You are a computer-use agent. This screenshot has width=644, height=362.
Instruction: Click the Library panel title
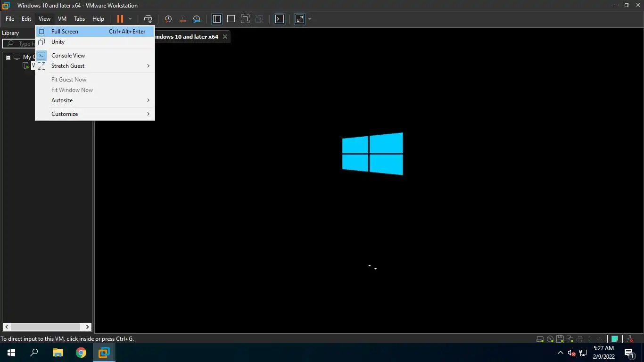click(x=10, y=33)
